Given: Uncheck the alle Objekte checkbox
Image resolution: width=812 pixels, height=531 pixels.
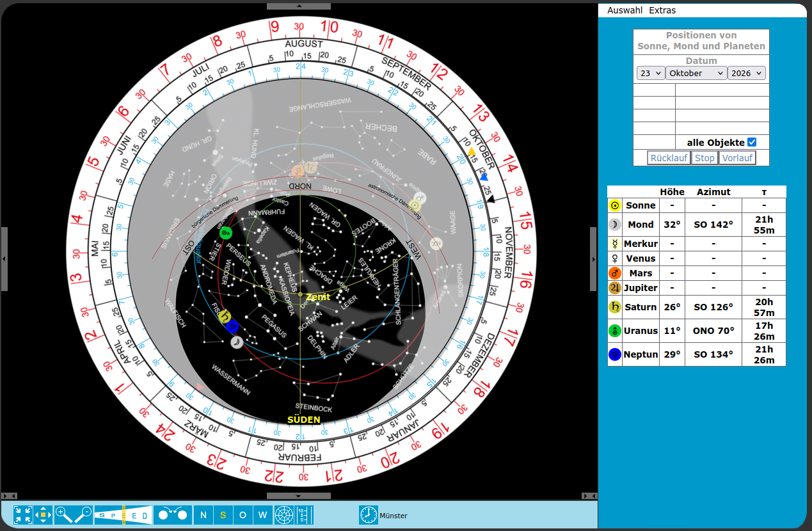Looking at the screenshot, I should [x=752, y=142].
